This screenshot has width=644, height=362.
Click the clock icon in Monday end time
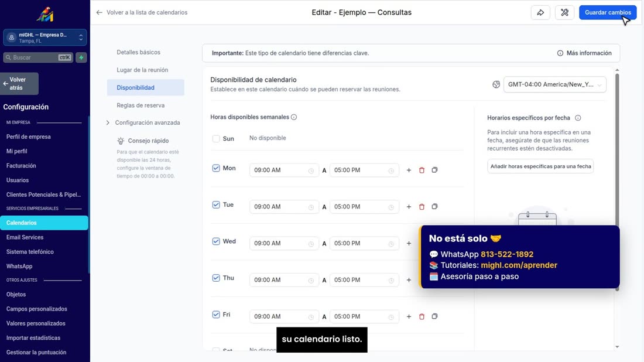[391, 170]
